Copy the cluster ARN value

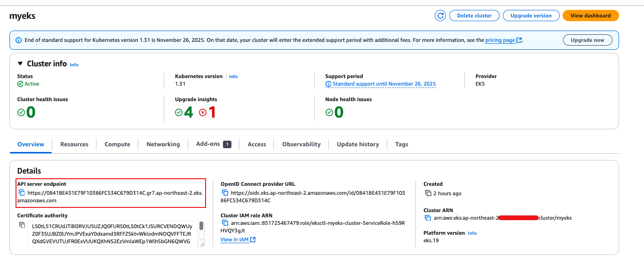(x=428, y=218)
